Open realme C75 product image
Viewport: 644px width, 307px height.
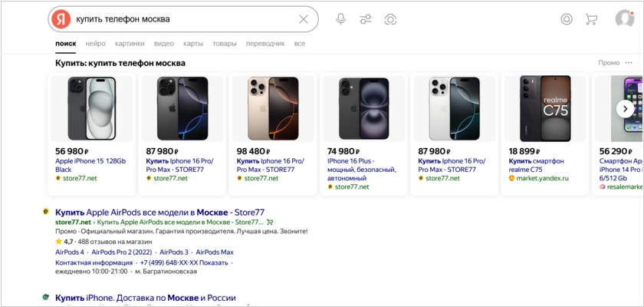(x=545, y=108)
